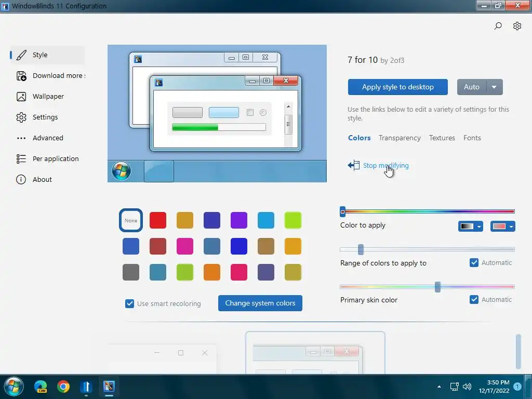
Task: Pick the magenta swatch in second row
Action: (185, 246)
